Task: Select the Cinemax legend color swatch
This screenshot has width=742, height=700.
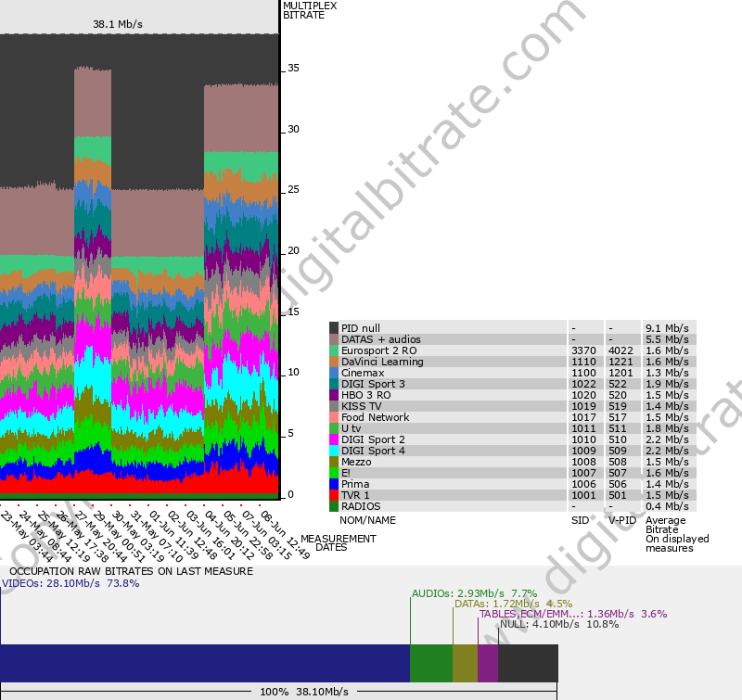Action: pyautogui.click(x=334, y=373)
